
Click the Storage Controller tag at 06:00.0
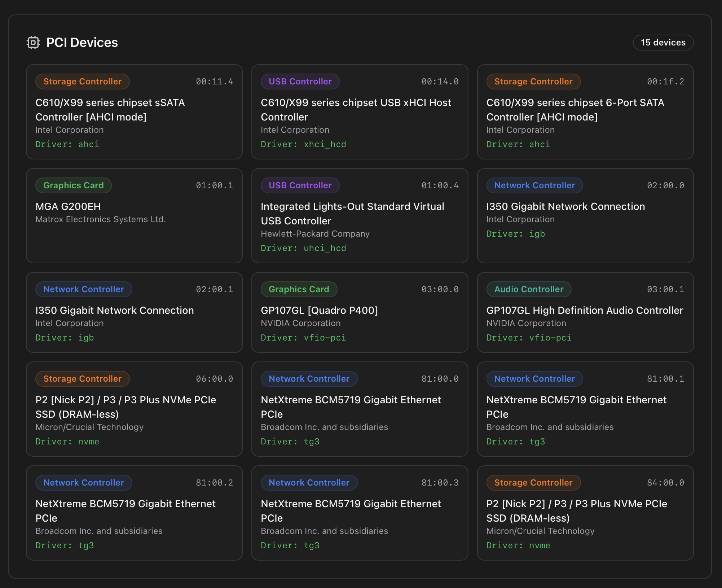(83, 379)
